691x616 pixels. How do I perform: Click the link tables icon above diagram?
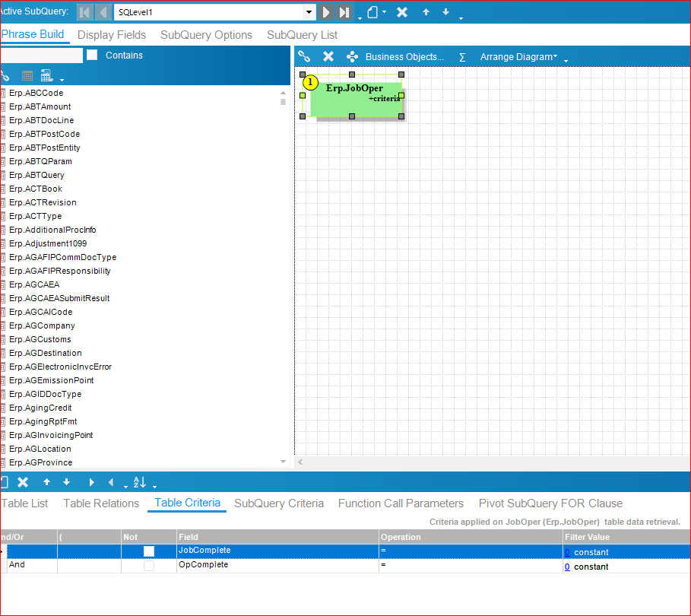tap(304, 56)
